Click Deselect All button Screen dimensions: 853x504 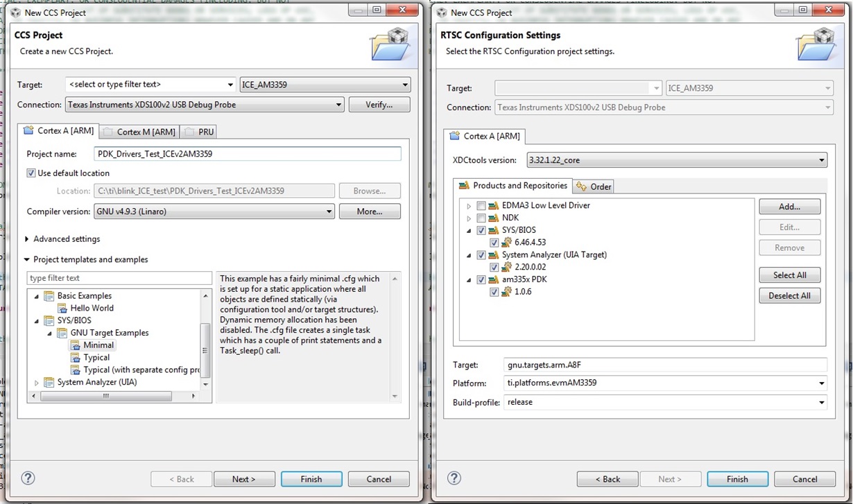[x=790, y=296]
